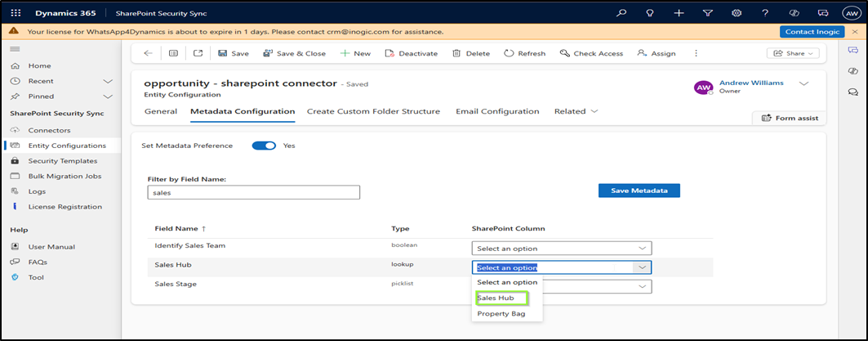Click the back arrow in command bar
The image size is (868, 341).
click(x=148, y=53)
